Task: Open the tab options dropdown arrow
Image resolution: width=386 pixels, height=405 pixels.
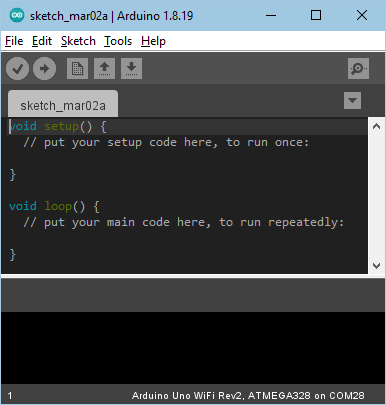Action: (x=352, y=100)
